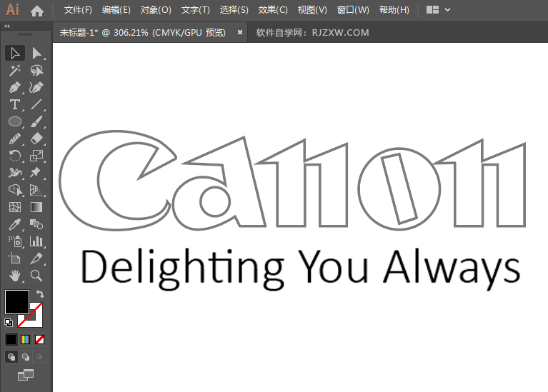This screenshot has height=392, width=548.
Task: Select the Direct Selection tool
Action: (x=36, y=54)
